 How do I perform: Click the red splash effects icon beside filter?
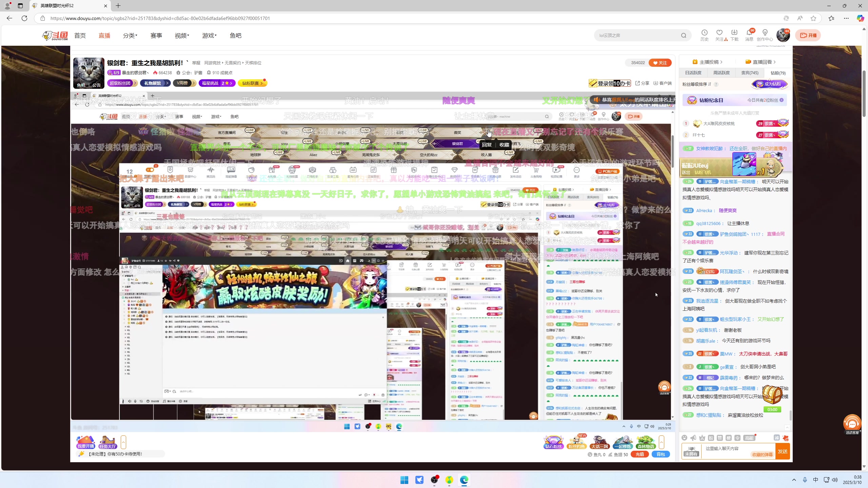click(x=785, y=438)
